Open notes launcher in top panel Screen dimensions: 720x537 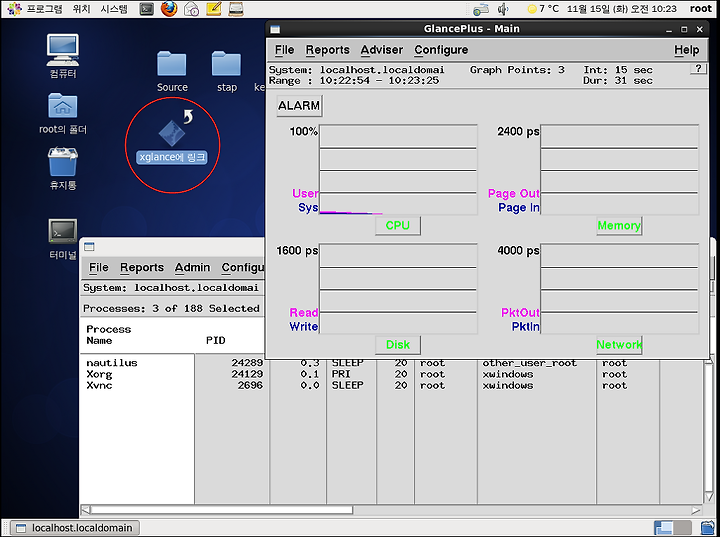(x=214, y=9)
